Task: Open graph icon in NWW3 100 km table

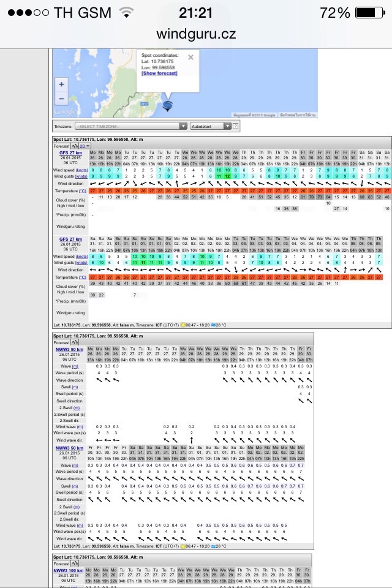Action: [x=75, y=563]
